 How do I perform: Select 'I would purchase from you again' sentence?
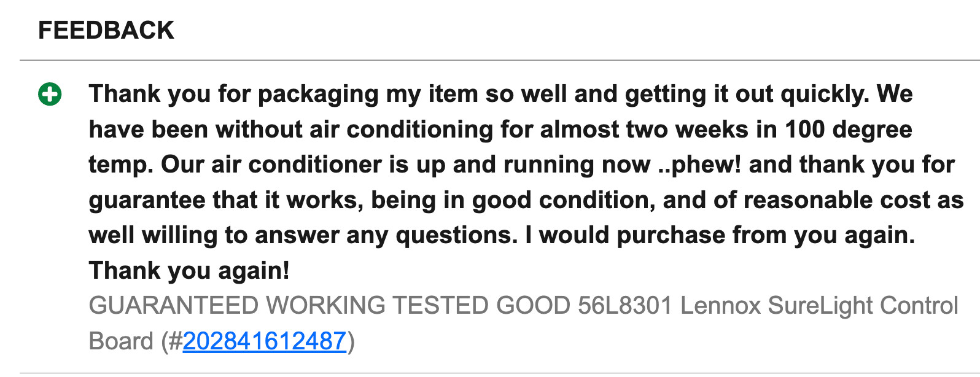[x=720, y=235]
